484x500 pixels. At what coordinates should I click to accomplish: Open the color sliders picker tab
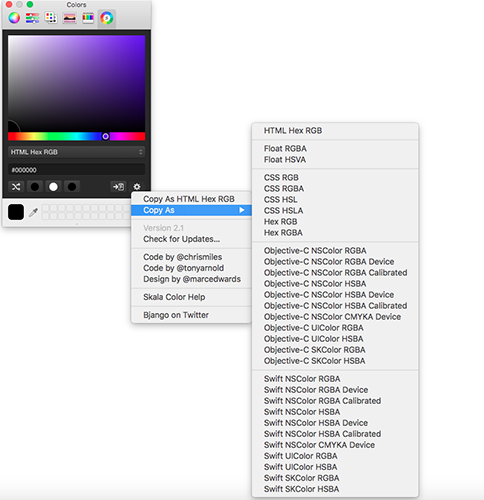pyautogui.click(x=32, y=18)
